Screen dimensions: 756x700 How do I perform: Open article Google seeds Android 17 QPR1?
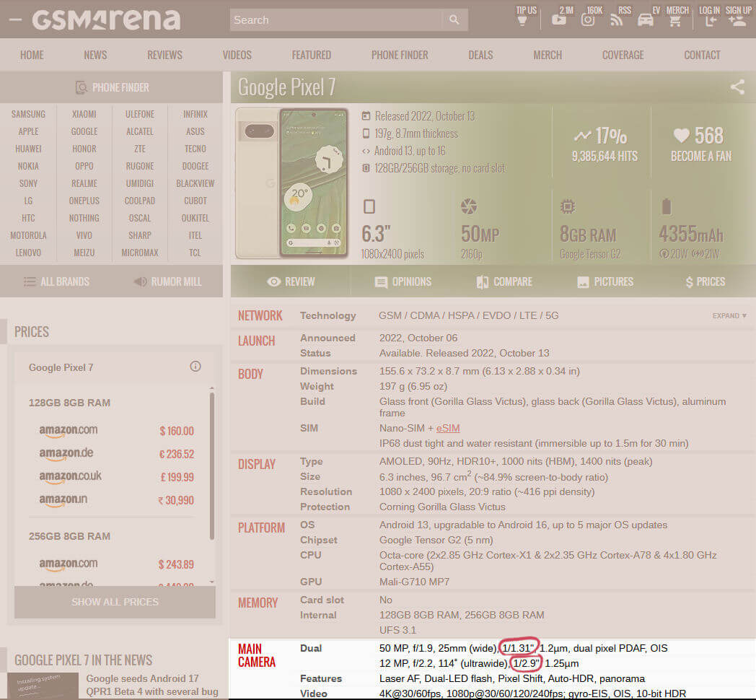[x=152, y=685]
